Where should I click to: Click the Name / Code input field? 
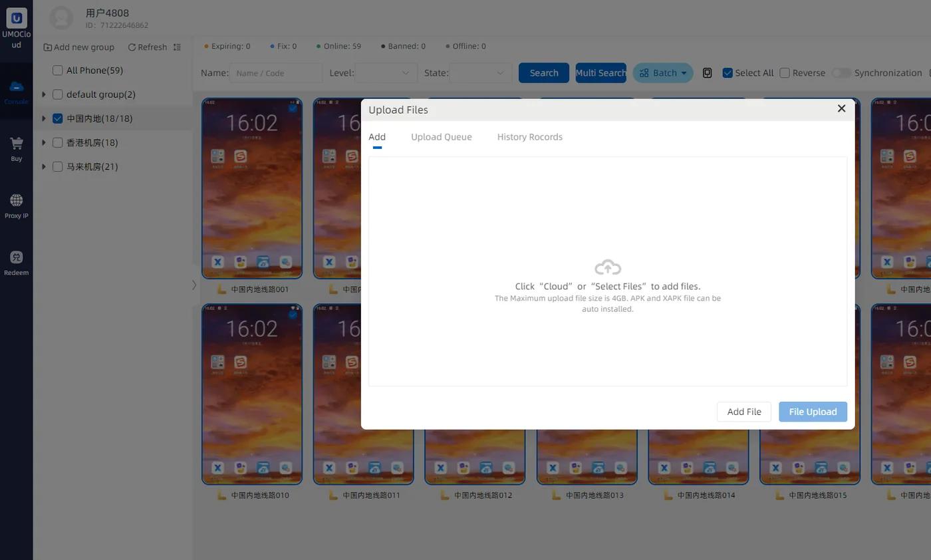click(276, 73)
